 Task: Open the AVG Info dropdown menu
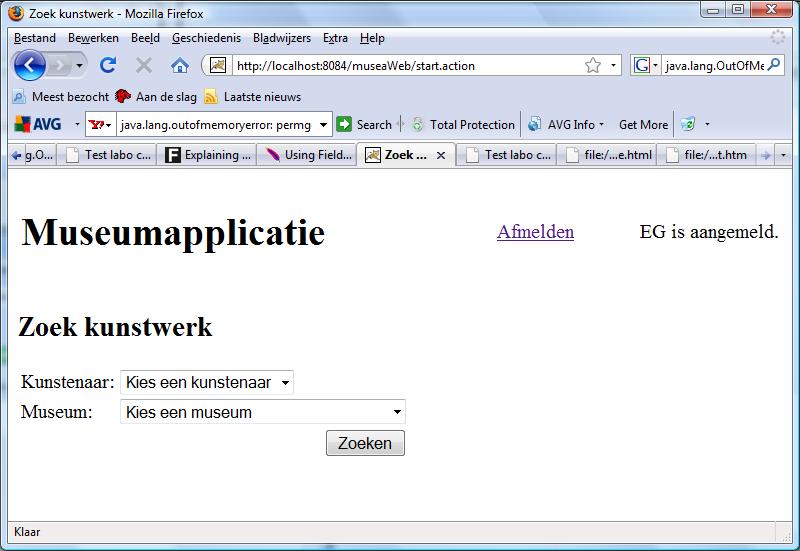click(566, 125)
